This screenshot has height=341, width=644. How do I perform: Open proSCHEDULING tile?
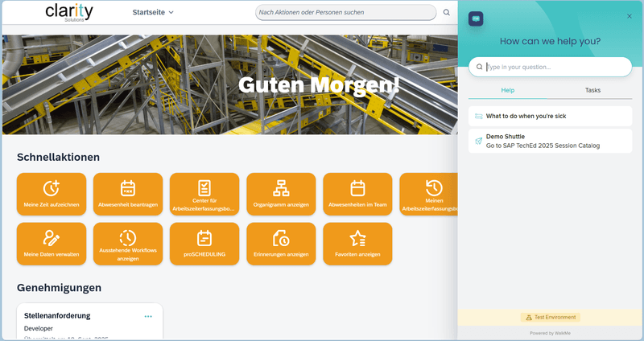(204, 244)
